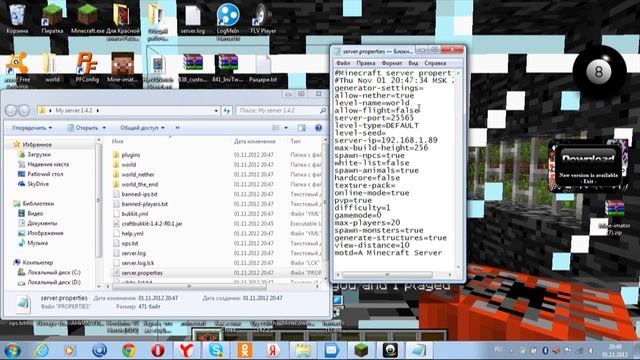Select SkyDrive in navigation pane
The image size is (640, 360).
tap(38, 184)
